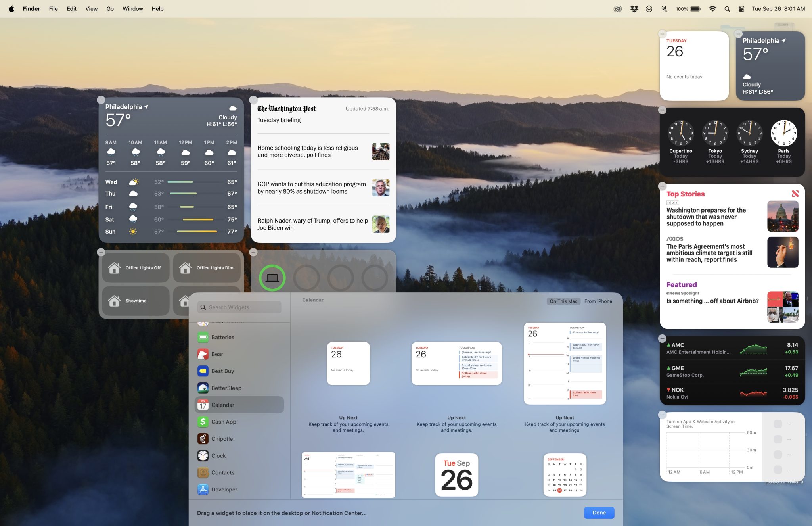
Task: Select the Developer widget category
Action: point(224,490)
